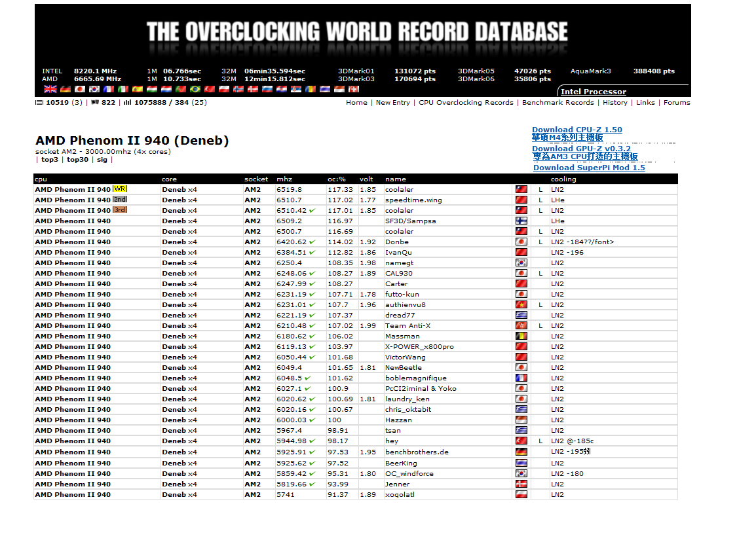
Task: Click the Polish flag in xoqolatl row
Action: coord(521,494)
